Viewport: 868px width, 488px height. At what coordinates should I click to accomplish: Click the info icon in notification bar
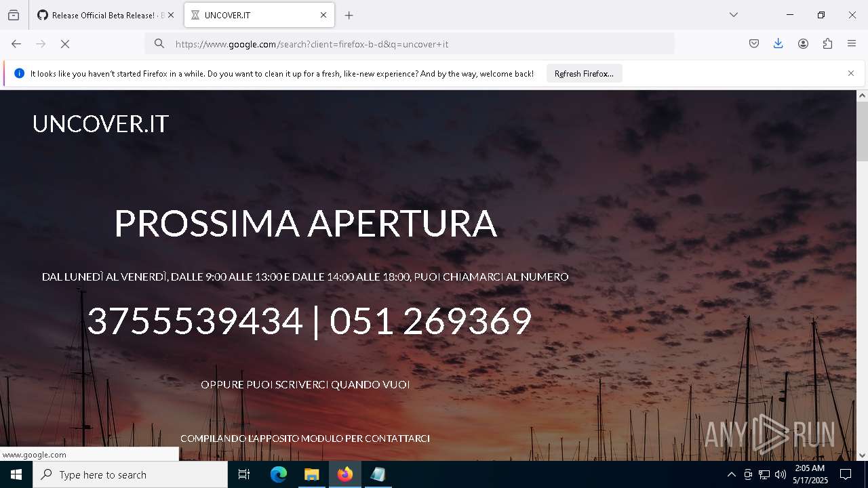click(x=19, y=73)
